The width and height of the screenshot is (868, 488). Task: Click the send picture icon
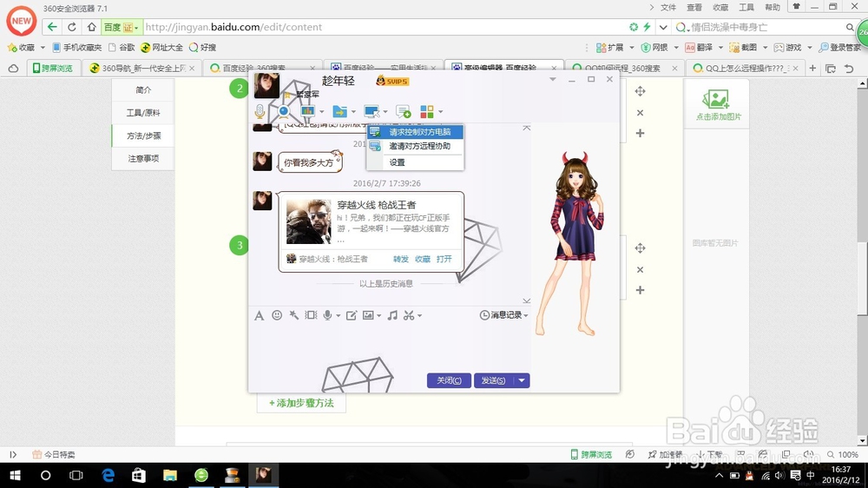pyautogui.click(x=368, y=315)
